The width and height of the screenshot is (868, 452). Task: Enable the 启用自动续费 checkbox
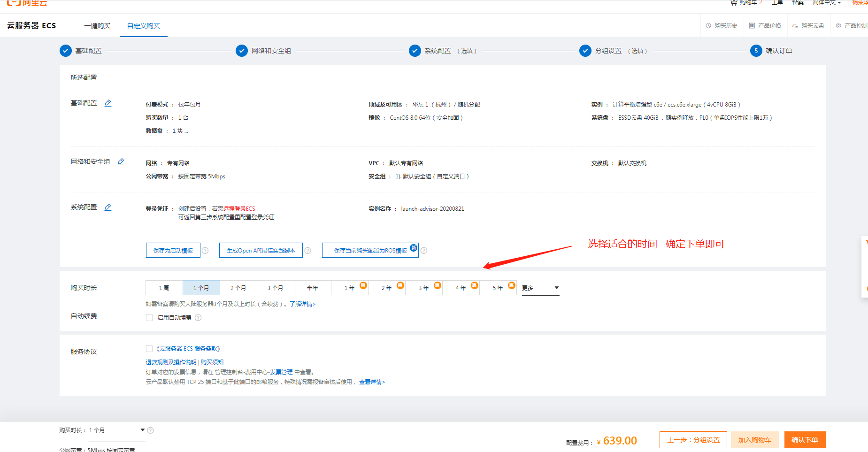pyautogui.click(x=149, y=318)
